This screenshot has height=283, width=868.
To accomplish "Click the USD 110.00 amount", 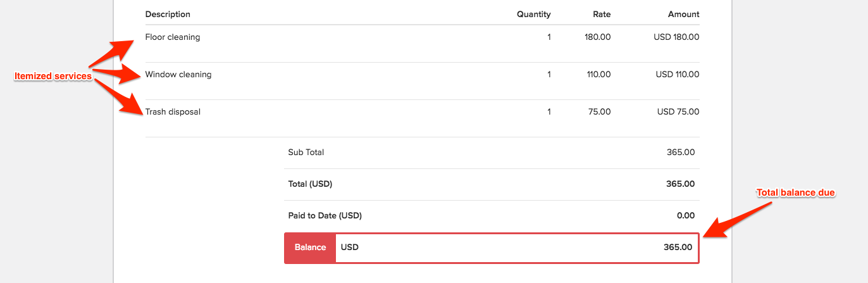I will tap(678, 75).
